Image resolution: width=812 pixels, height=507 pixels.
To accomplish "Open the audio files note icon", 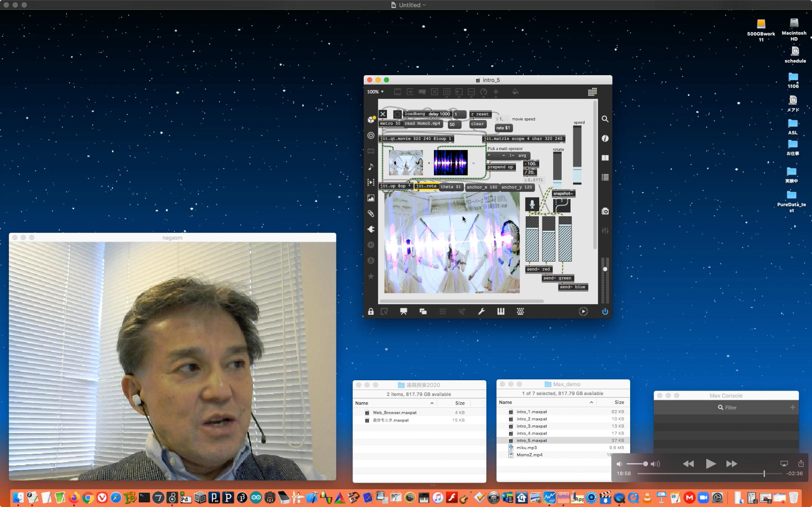I will coord(371,167).
